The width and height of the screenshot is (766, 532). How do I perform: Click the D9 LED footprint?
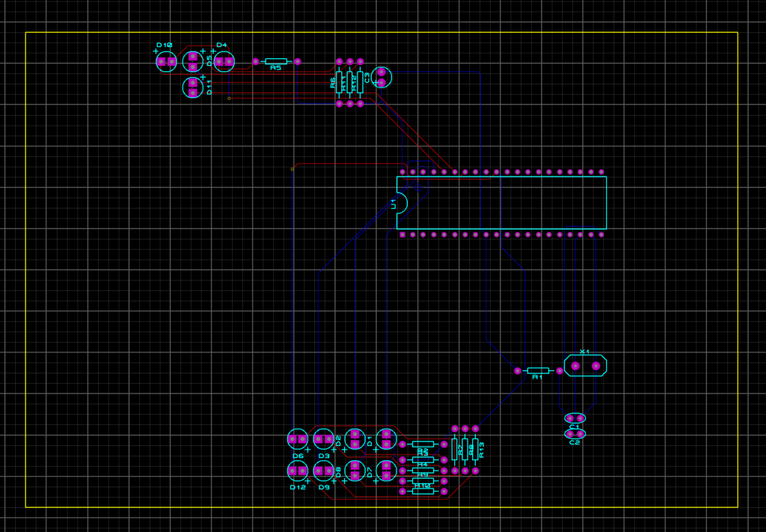[323, 471]
